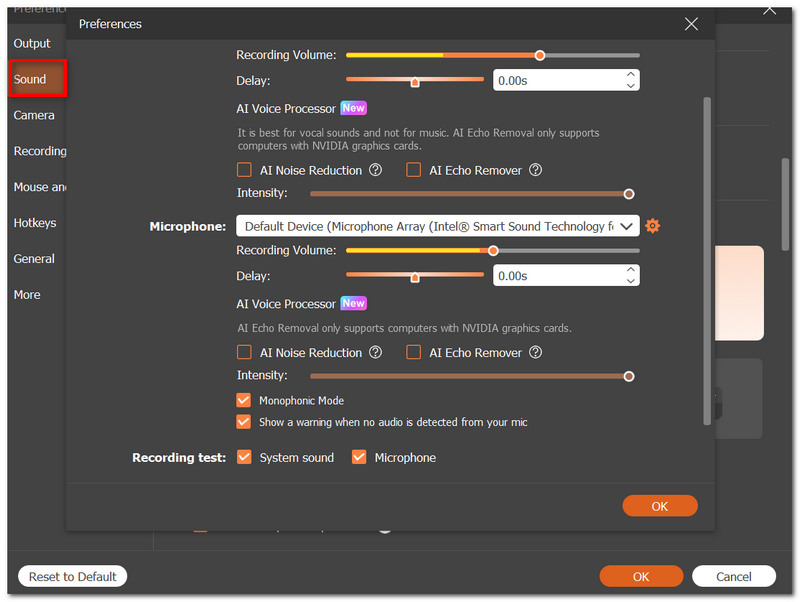Show help for system sound AI Echo Remover
Viewport: 800px width, 602px height.
pos(535,170)
